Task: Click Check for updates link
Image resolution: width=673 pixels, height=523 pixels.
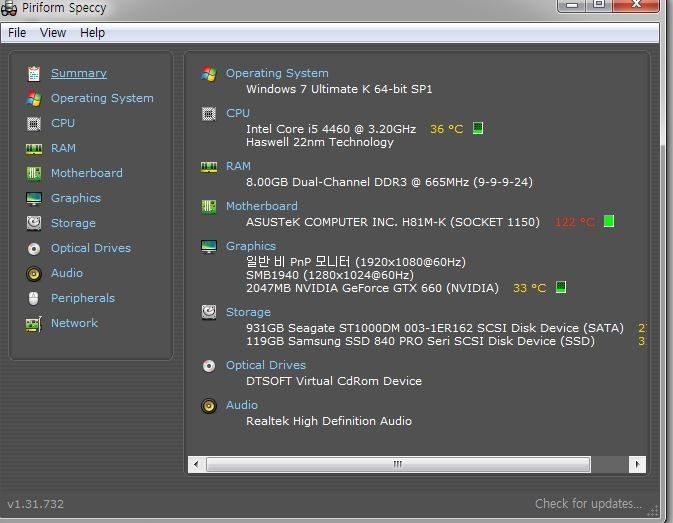Action: [588, 504]
